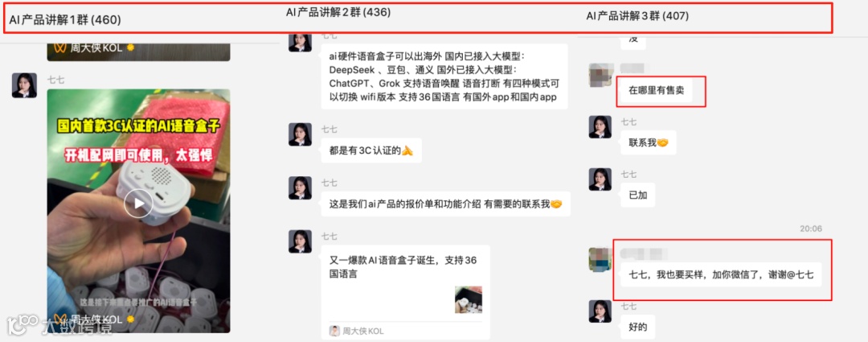Click blurred avatar beside 我也要买样 message

click(x=600, y=259)
